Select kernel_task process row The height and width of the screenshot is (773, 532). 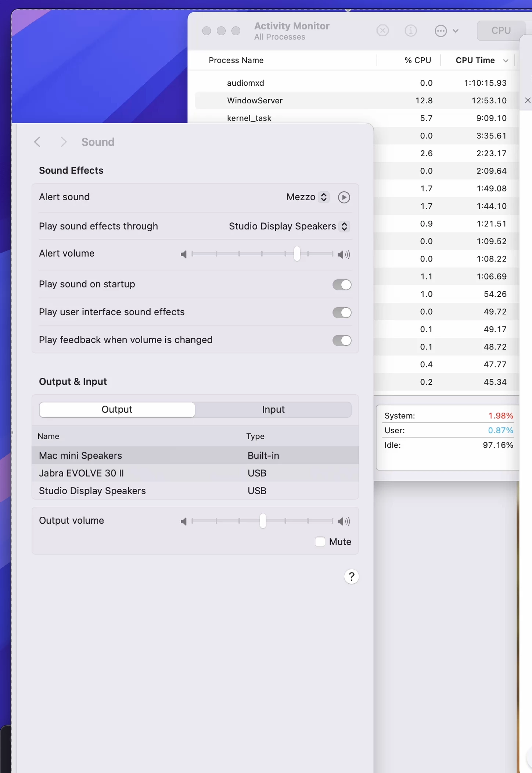[x=356, y=118]
